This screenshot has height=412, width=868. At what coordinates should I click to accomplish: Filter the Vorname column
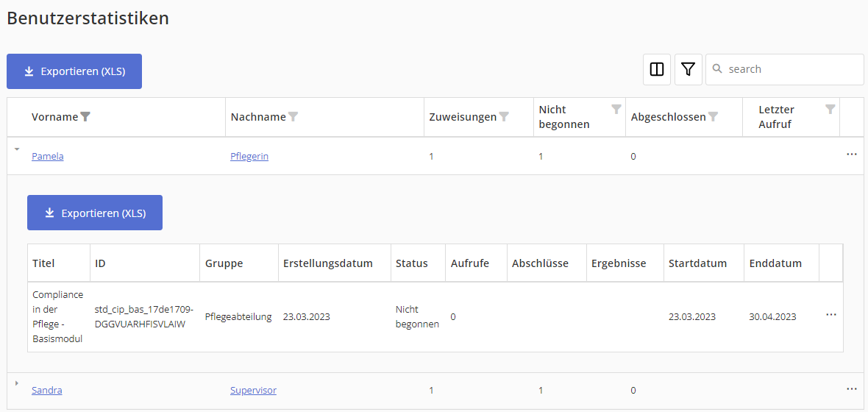point(85,116)
